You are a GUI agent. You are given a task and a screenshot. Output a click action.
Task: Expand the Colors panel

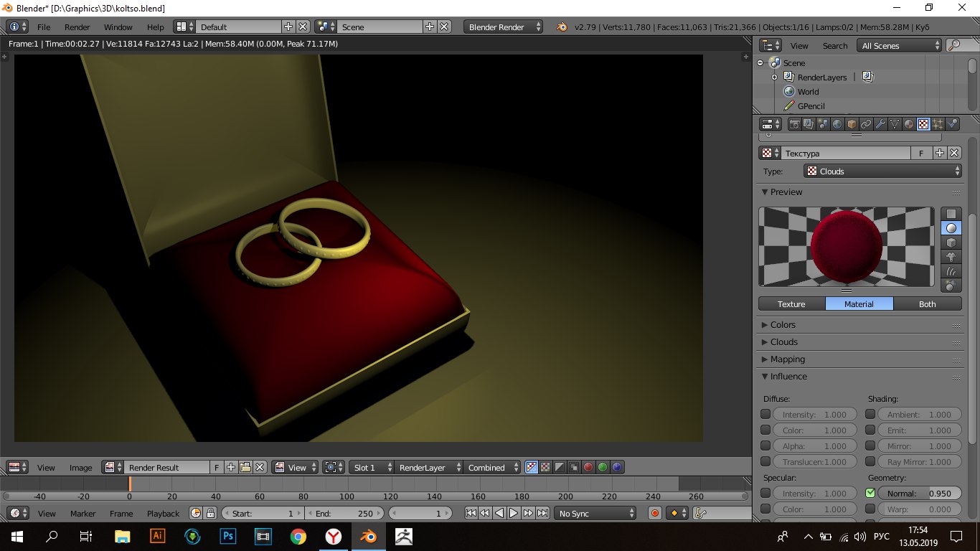click(783, 325)
